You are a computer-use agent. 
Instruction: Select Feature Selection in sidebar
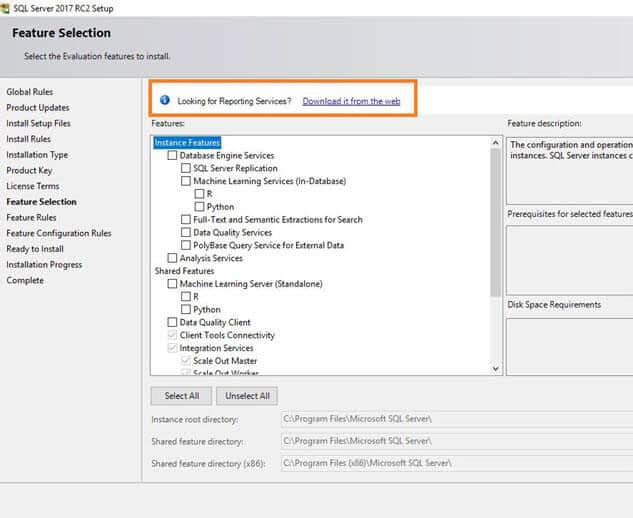click(41, 202)
